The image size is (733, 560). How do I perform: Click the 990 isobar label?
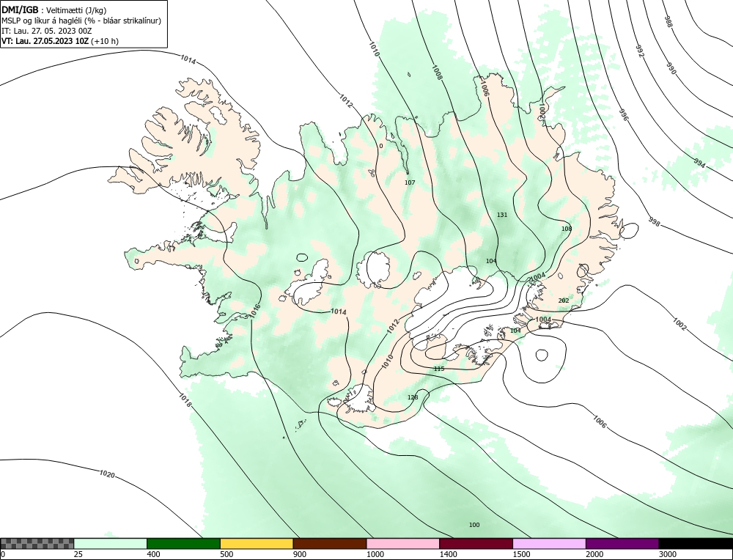pos(671,68)
